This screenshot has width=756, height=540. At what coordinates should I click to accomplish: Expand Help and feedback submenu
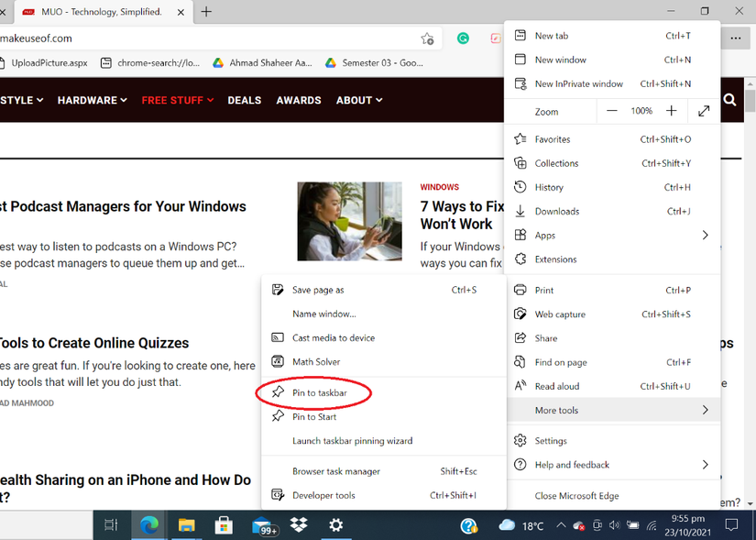[612, 465]
